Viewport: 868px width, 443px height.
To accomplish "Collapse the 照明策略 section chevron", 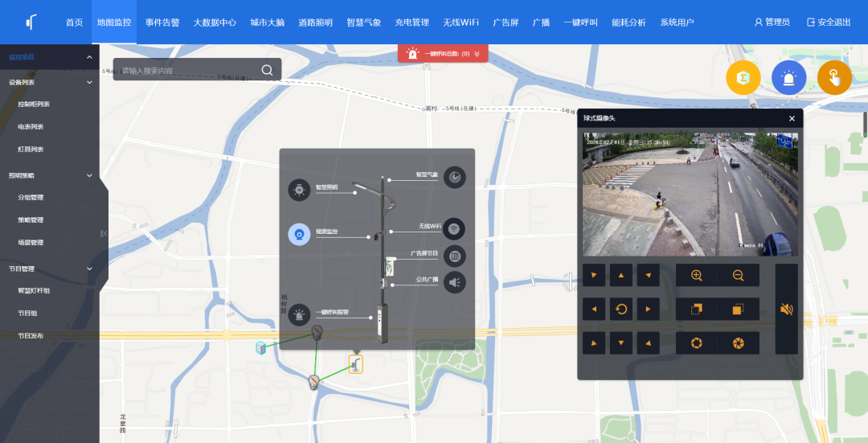I will 89,175.
